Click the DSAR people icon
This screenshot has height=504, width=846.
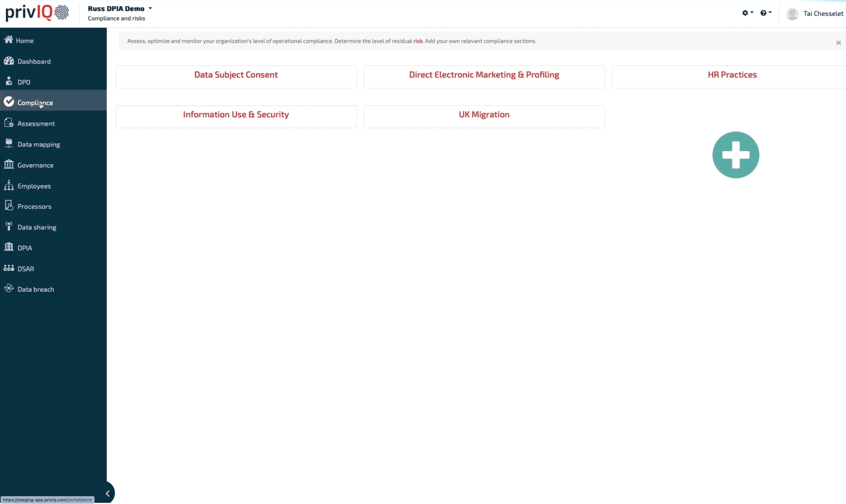8,268
